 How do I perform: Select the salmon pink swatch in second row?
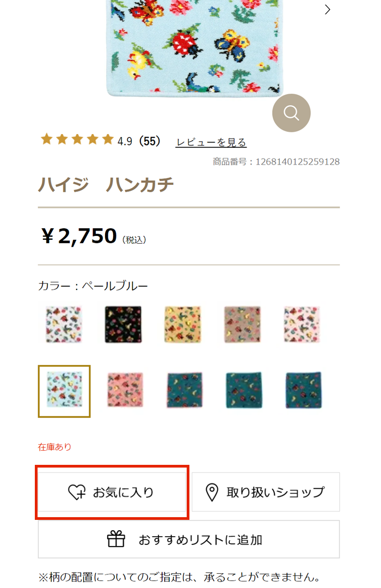coord(125,390)
